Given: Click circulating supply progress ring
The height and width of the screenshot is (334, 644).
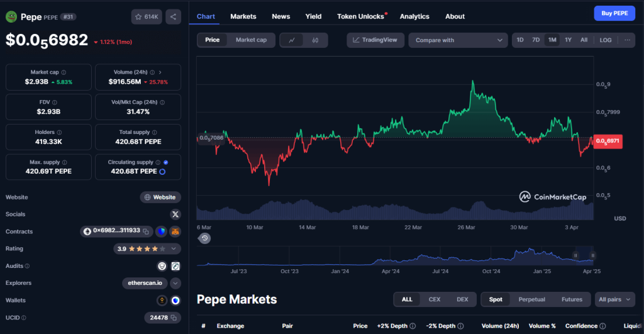Looking at the screenshot, I should pyautogui.click(x=162, y=172).
